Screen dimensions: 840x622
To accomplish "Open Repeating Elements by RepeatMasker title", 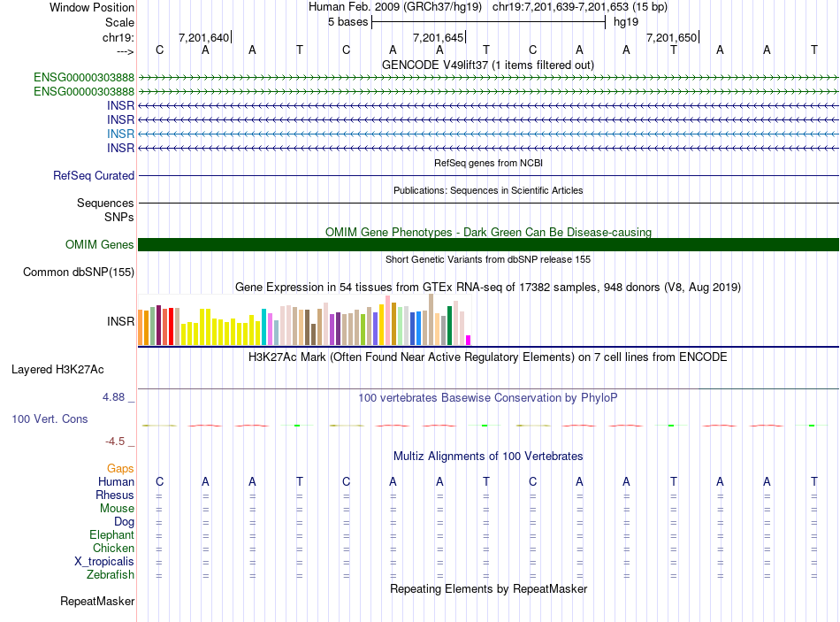I will pos(488,589).
